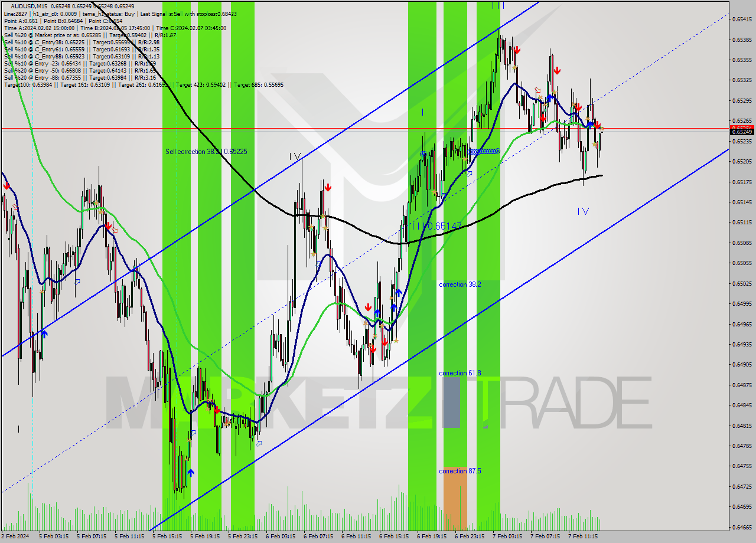Click 'Time B:2024.02.05 17:45:00' text
This screenshot has height=543, width=756.
point(115,28)
